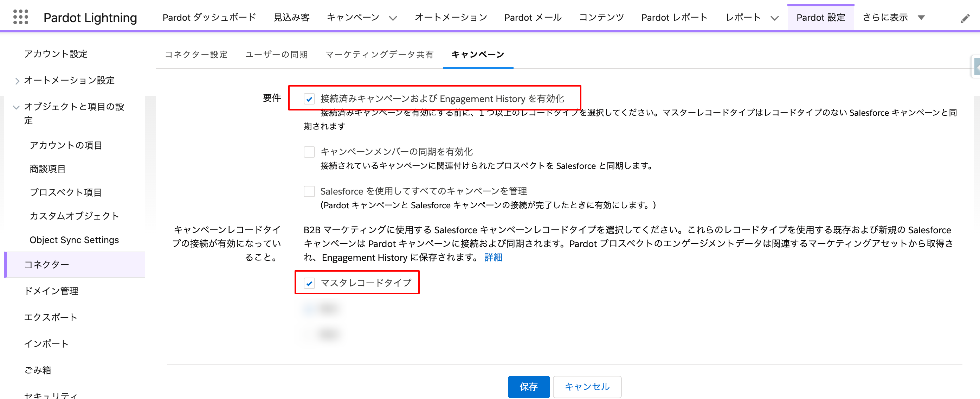Select コネクター in sidebar
980x399 pixels.
click(x=75, y=264)
